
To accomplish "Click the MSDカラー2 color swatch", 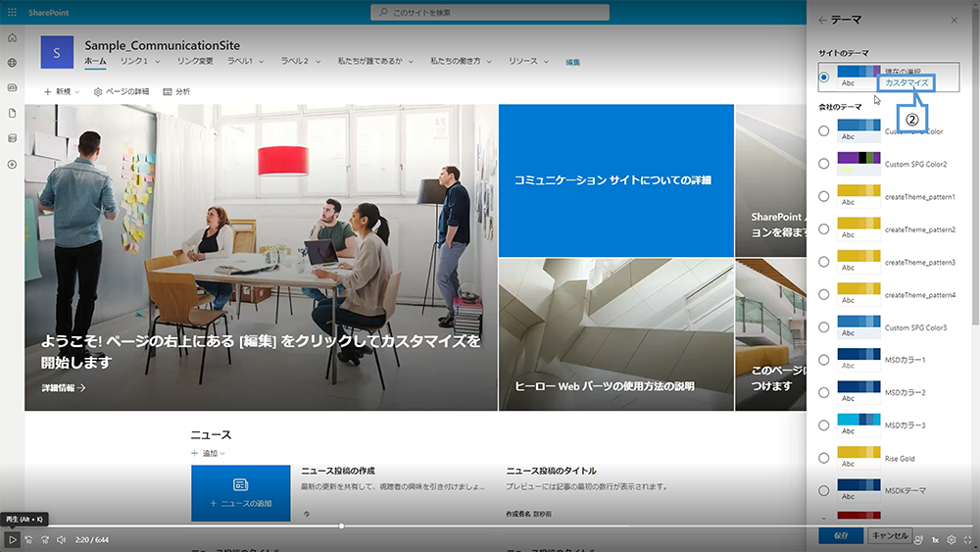I will 858,392.
